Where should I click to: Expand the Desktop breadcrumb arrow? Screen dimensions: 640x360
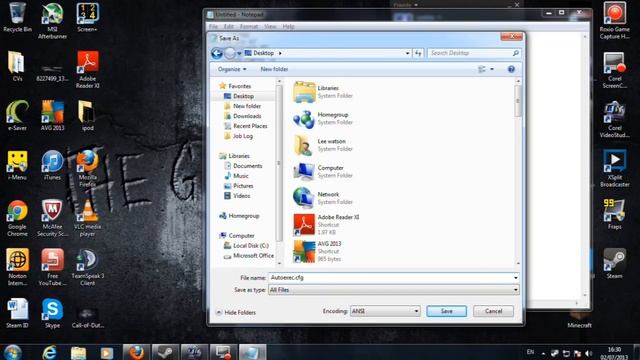click(280, 53)
